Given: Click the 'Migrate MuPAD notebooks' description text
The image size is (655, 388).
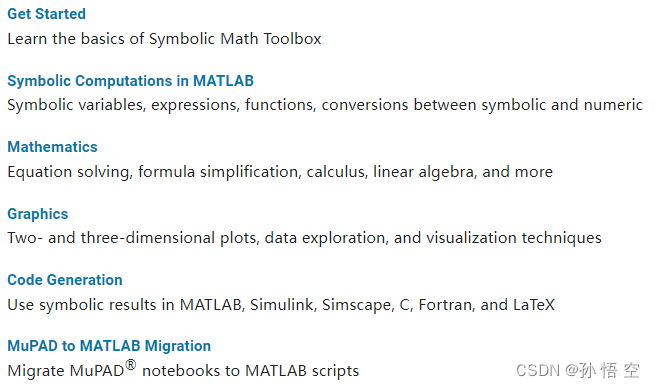Looking at the screenshot, I should click(x=183, y=369).
